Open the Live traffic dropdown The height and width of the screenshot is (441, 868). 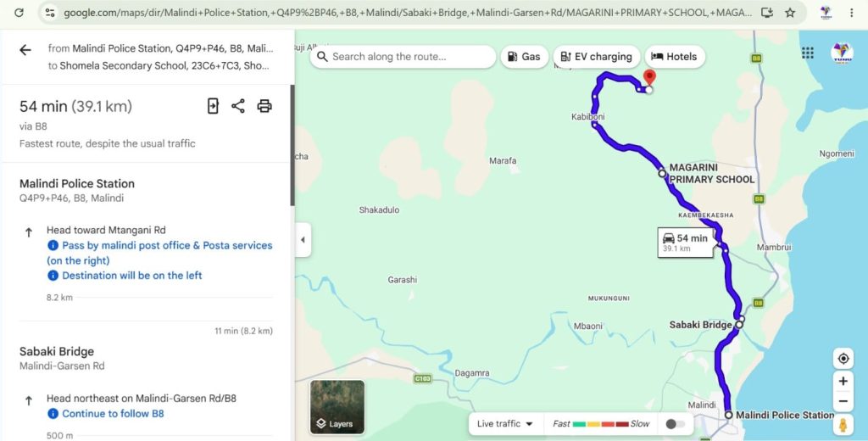pyautogui.click(x=505, y=424)
